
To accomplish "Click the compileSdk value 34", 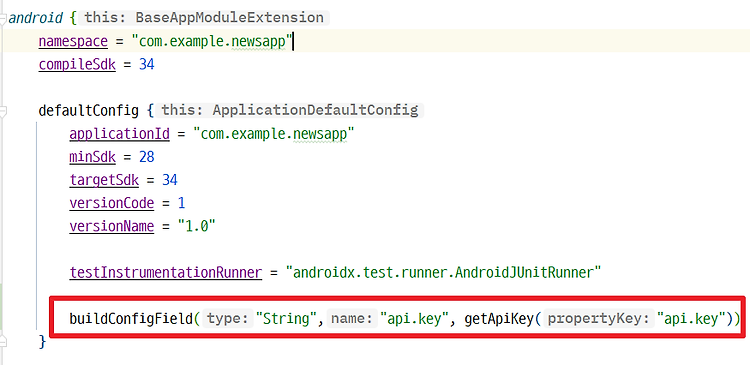I will click(x=147, y=65).
